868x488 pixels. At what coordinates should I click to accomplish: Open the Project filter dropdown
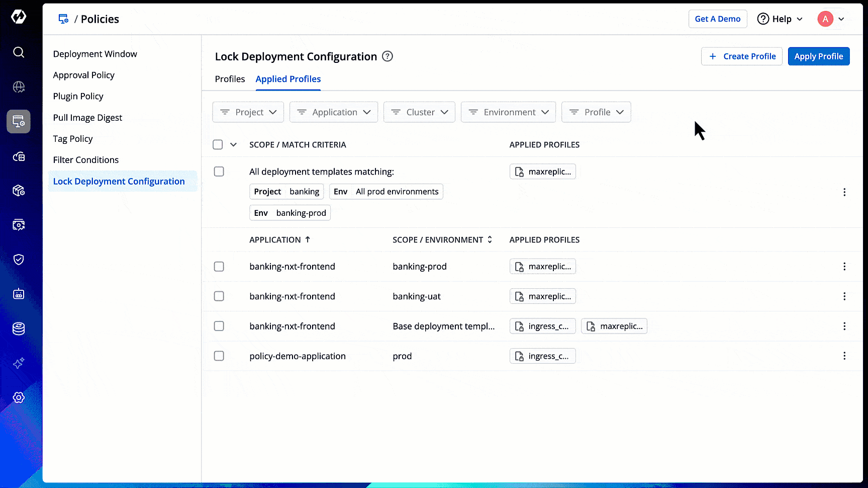248,112
